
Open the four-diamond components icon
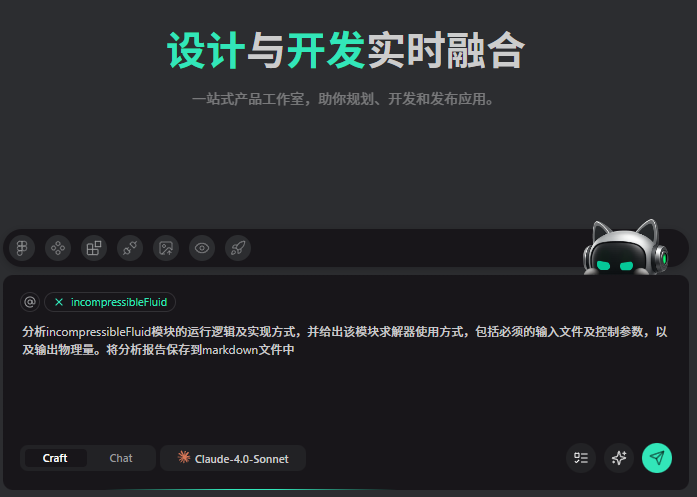(58, 248)
